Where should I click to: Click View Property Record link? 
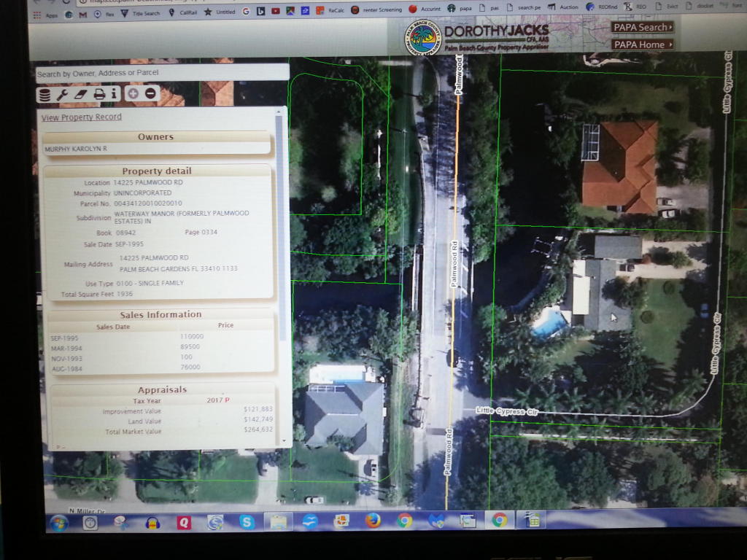pyautogui.click(x=81, y=117)
